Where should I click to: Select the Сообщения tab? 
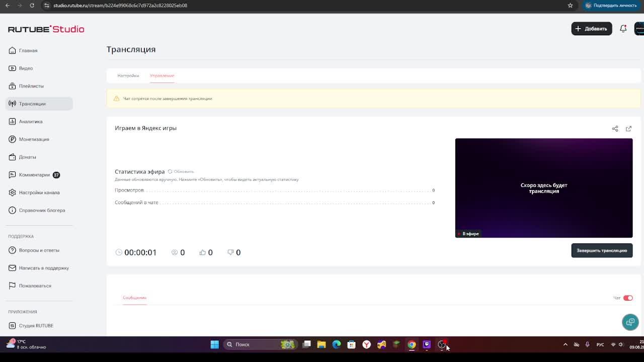pyautogui.click(x=134, y=298)
